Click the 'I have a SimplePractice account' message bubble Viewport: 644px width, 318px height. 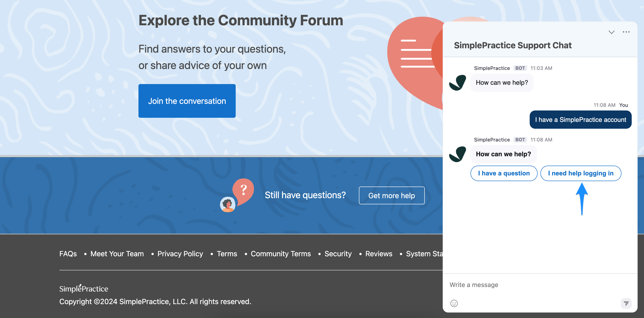click(580, 120)
